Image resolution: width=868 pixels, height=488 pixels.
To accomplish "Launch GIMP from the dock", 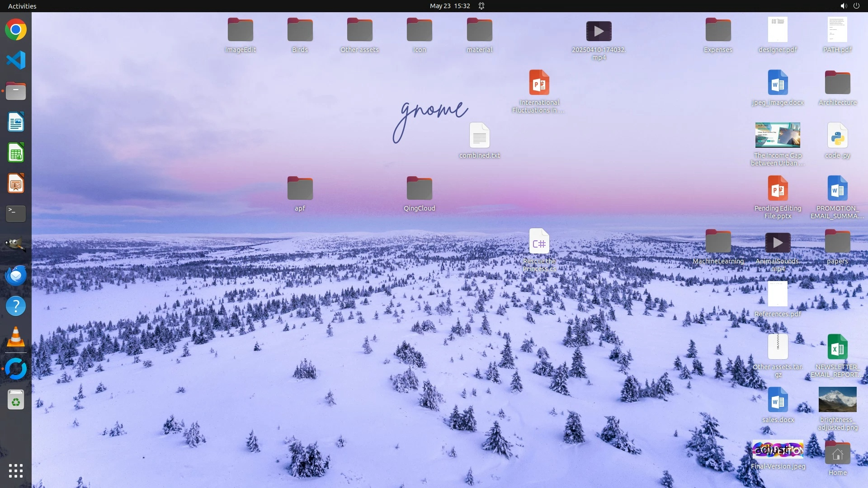I will click(16, 244).
